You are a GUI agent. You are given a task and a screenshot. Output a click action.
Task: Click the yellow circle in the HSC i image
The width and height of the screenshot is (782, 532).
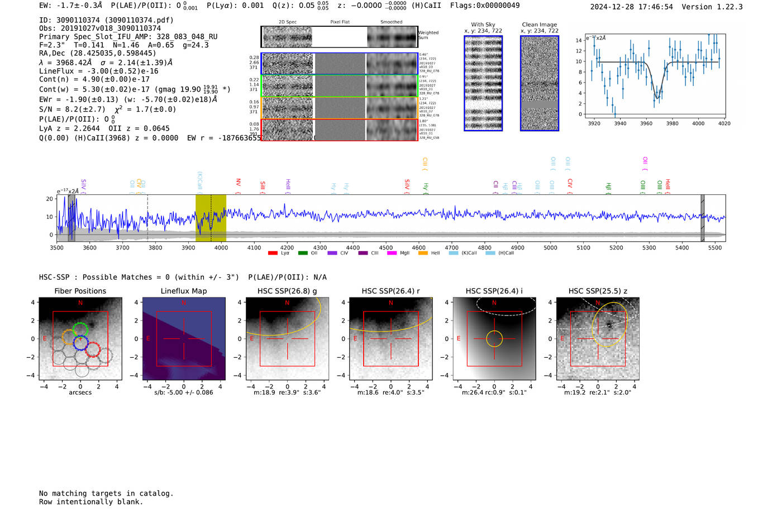(x=494, y=339)
